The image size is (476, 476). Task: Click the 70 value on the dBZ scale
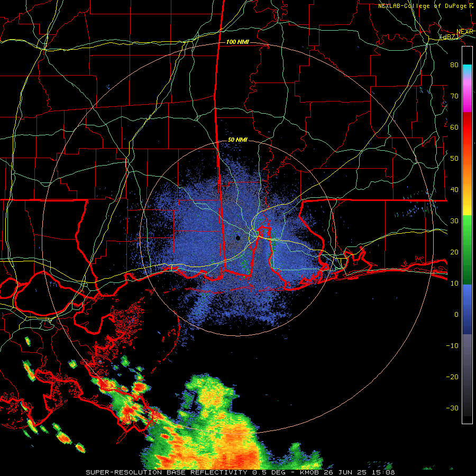[454, 96]
